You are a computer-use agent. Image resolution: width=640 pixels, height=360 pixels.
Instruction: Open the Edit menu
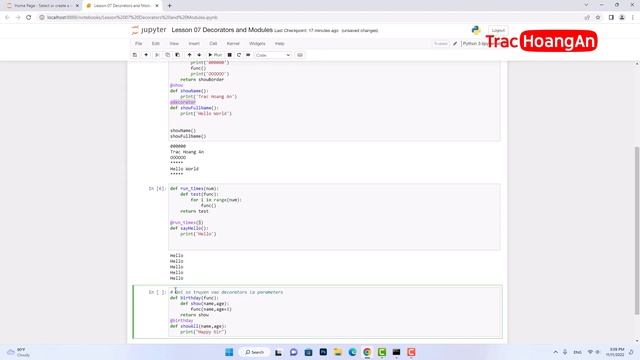pos(156,43)
